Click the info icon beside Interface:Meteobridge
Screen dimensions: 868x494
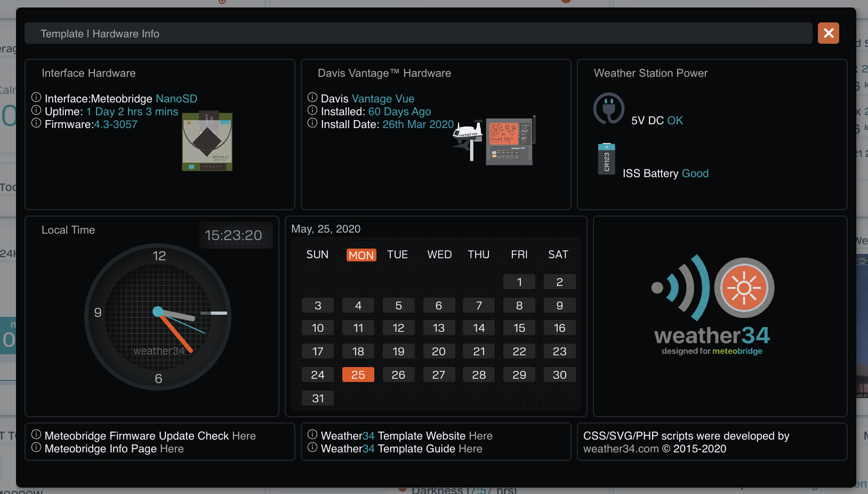36,97
